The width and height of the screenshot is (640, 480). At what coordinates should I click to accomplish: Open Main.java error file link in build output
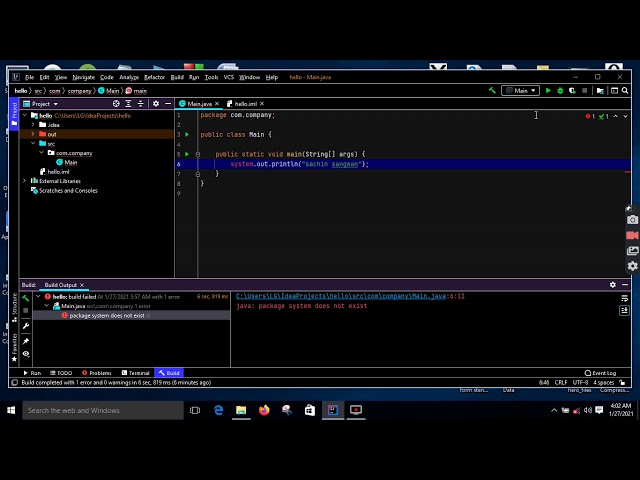coord(341,296)
